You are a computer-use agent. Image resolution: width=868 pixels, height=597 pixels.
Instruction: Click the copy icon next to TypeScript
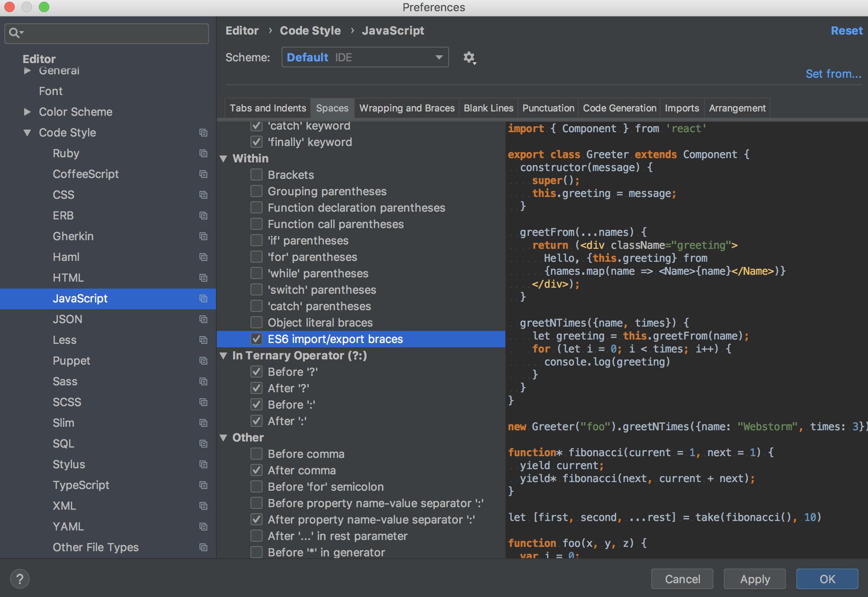(203, 485)
